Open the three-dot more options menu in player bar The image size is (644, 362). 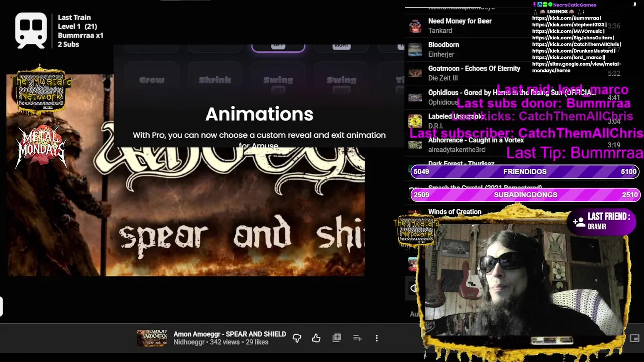pos(377,338)
